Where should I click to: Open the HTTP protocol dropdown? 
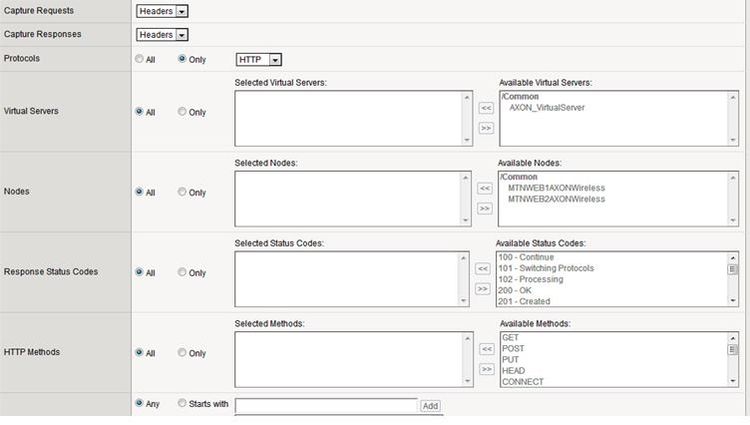259,60
